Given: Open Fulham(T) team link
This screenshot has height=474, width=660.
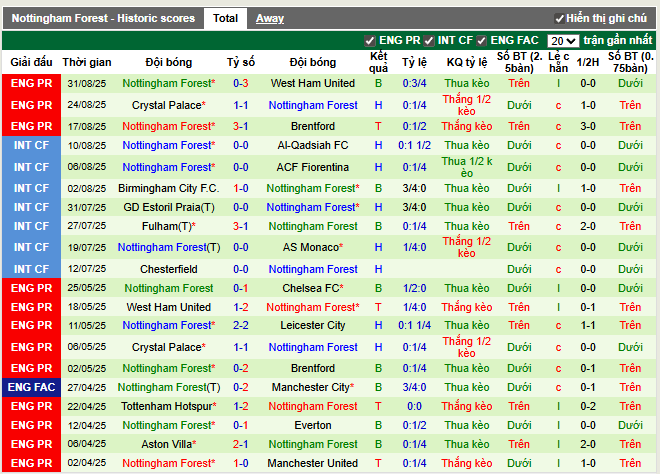Looking at the screenshot, I should click(x=168, y=226).
